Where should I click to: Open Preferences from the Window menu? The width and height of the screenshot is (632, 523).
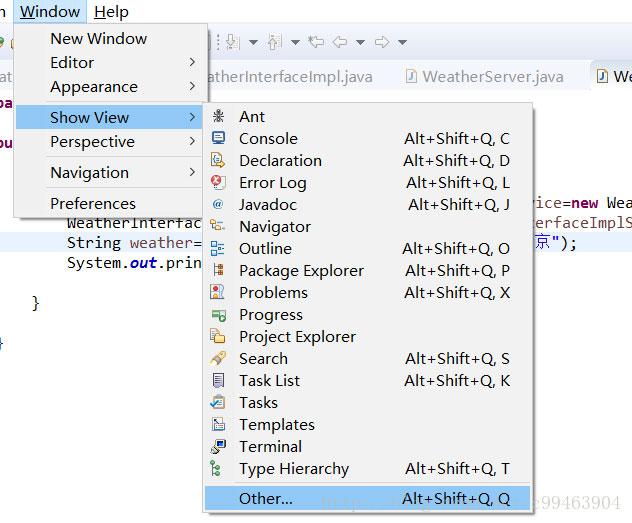(93, 203)
